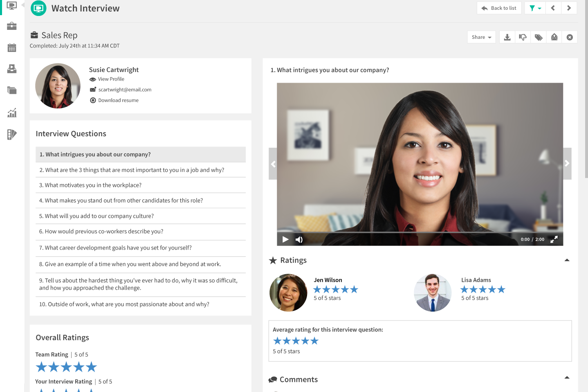The width and height of the screenshot is (588, 392).
Task: Collapse the Comments section
Action: pos(567,378)
